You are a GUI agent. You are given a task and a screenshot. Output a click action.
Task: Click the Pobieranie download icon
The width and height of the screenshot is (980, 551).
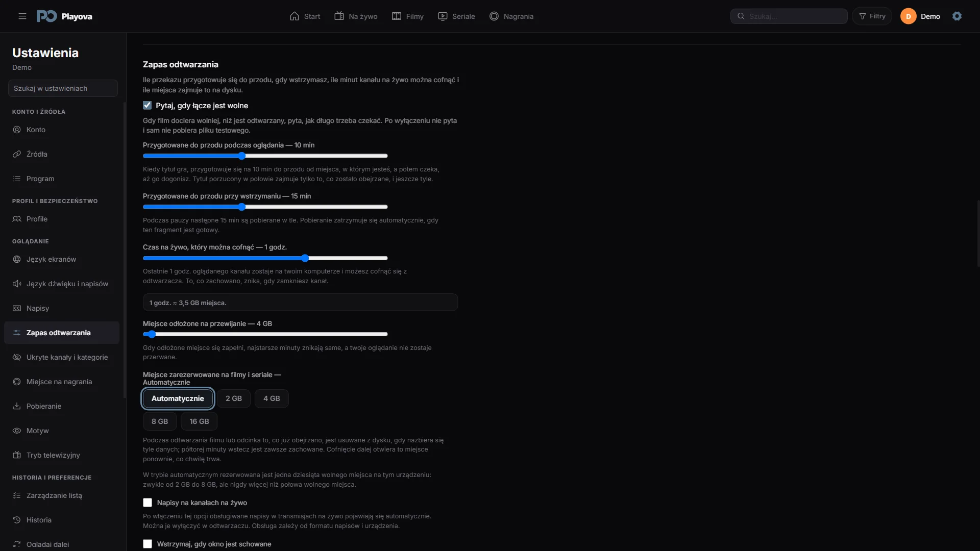(x=17, y=406)
